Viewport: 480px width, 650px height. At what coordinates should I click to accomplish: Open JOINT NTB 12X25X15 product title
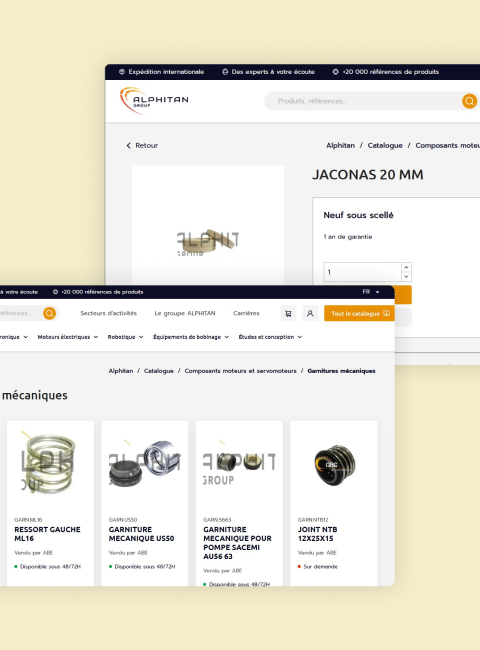(x=318, y=534)
